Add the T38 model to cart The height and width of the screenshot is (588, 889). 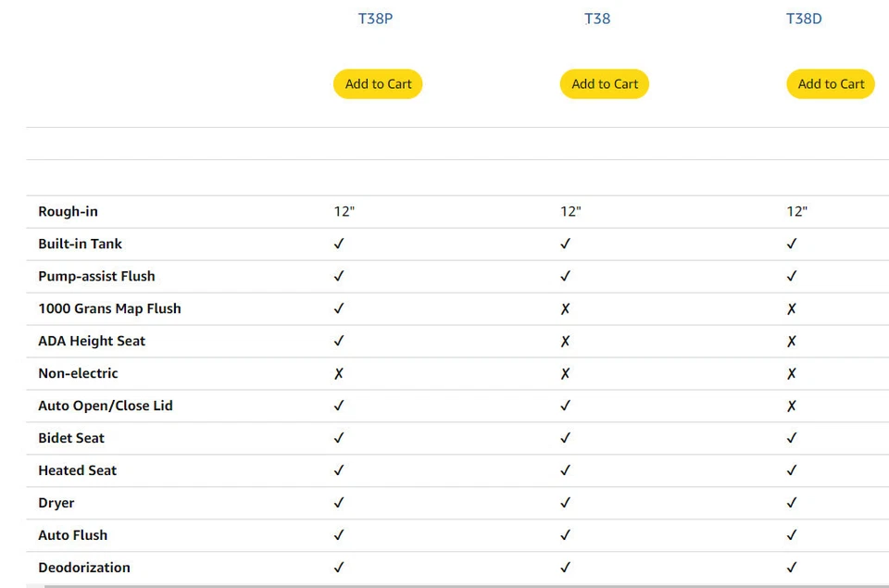[x=605, y=84]
